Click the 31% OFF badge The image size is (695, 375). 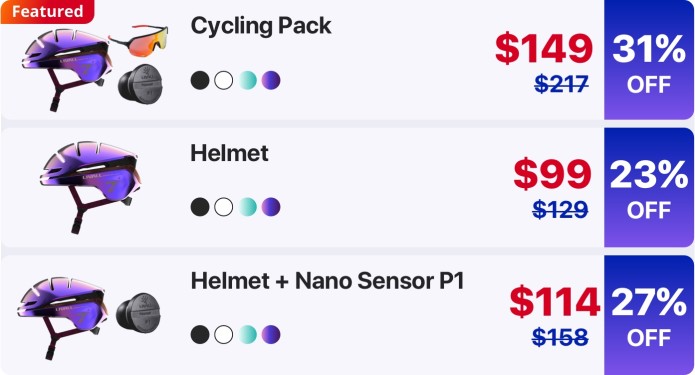point(649,60)
